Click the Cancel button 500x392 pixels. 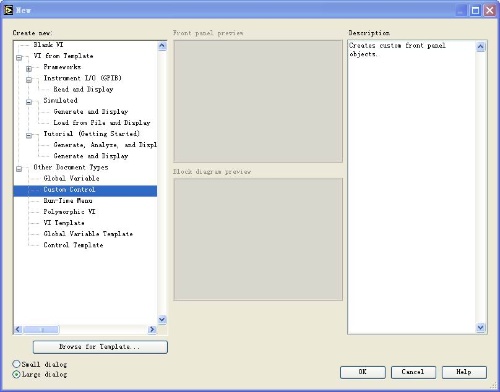(x=413, y=372)
